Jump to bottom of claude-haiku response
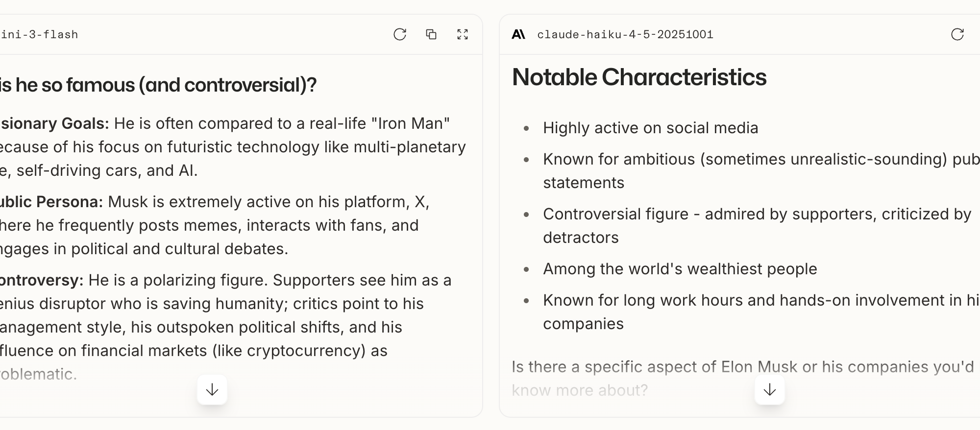 coord(770,390)
